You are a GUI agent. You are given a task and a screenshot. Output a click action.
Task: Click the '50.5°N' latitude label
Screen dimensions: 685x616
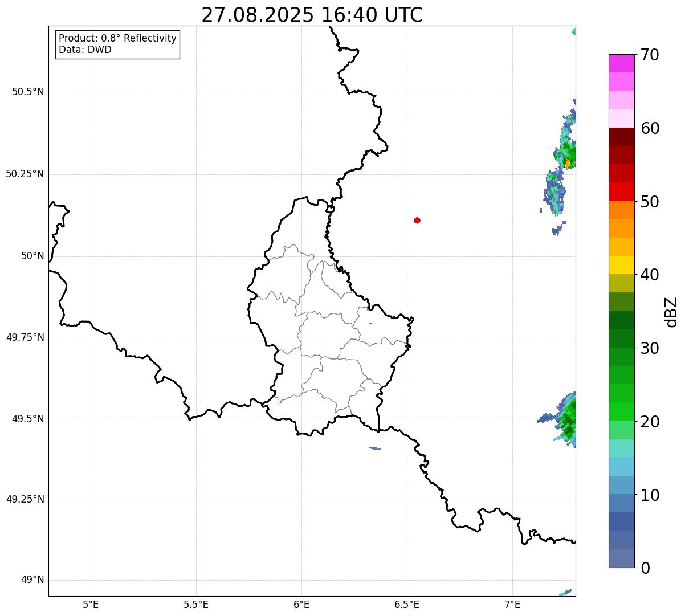[28, 92]
